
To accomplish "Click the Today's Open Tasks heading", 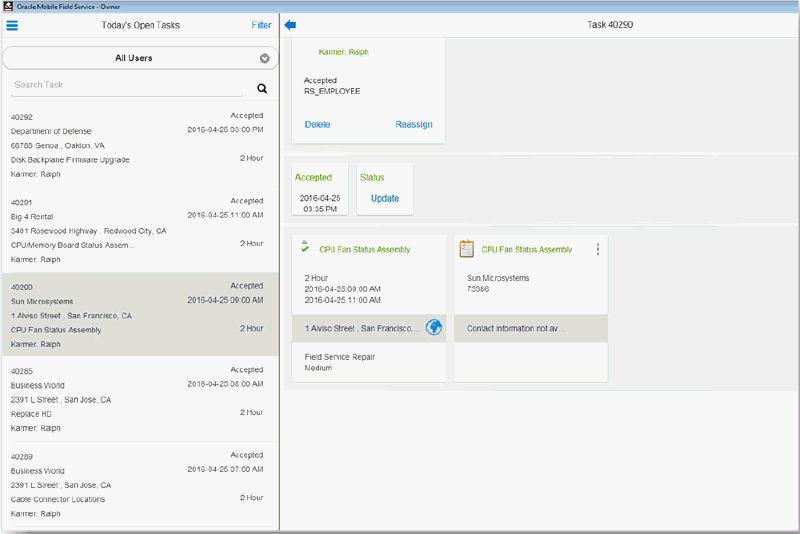I will click(140, 25).
